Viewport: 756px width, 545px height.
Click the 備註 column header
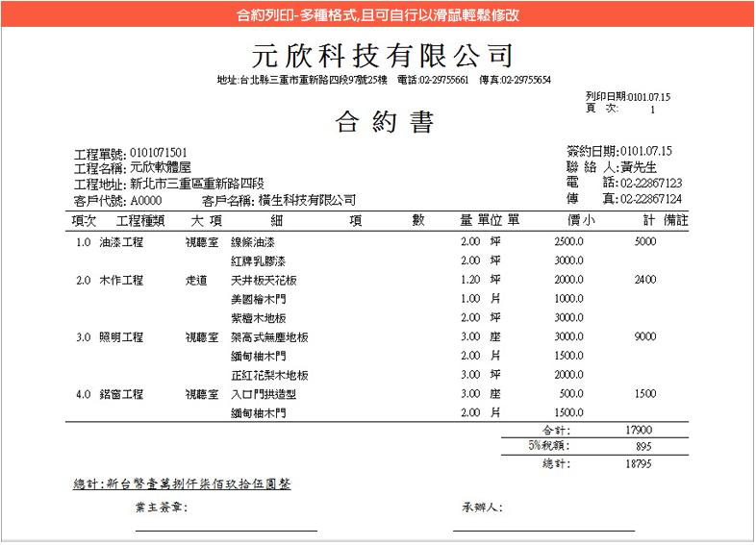(675, 221)
